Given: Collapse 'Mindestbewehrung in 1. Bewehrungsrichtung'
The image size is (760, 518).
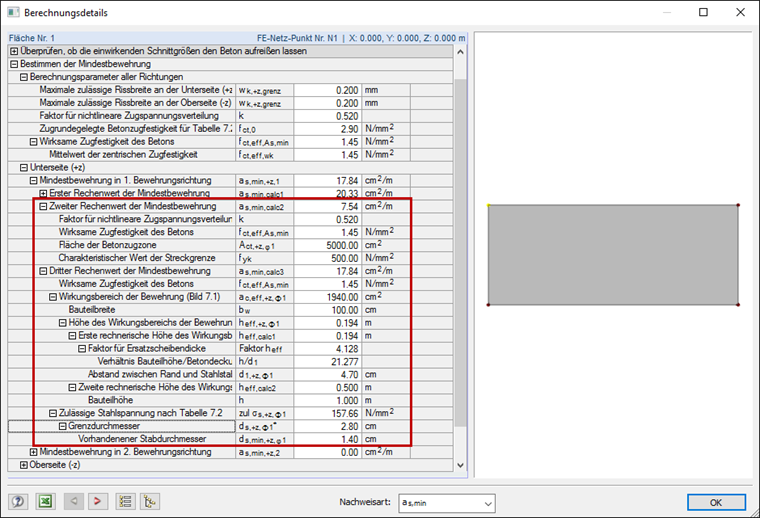Looking at the screenshot, I should coord(33,180).
